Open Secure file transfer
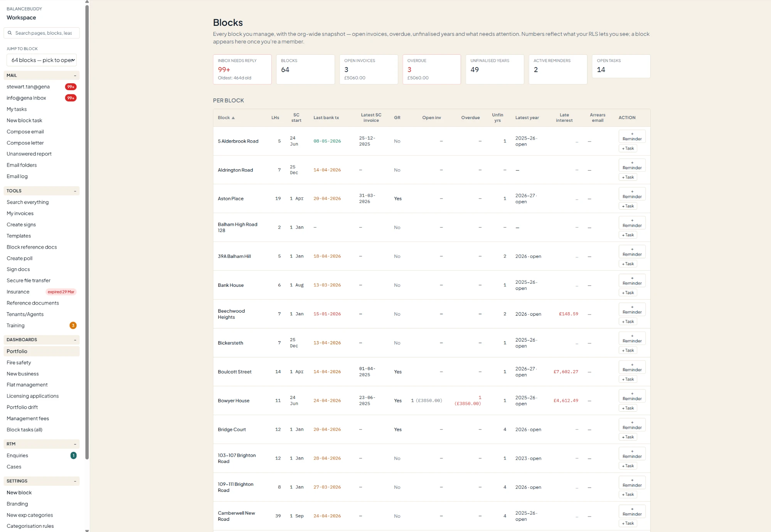 click(29, 280)
